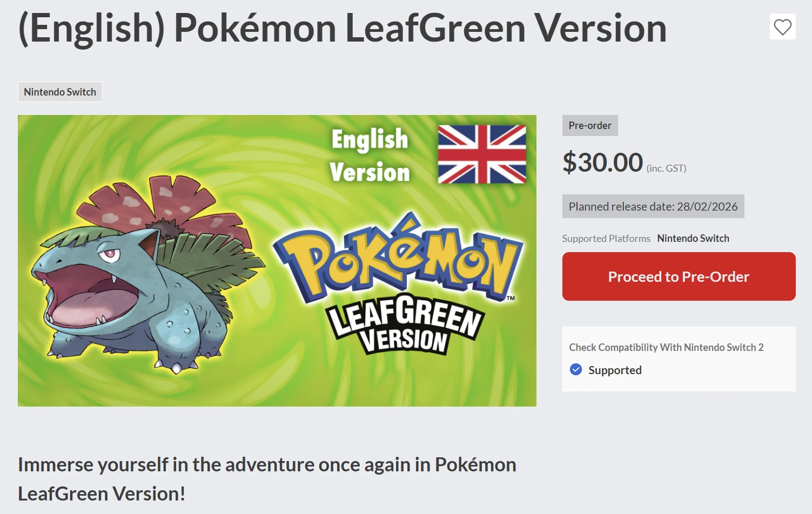Click the Proceed to Pre-Order button

click(x=679, y=276)
